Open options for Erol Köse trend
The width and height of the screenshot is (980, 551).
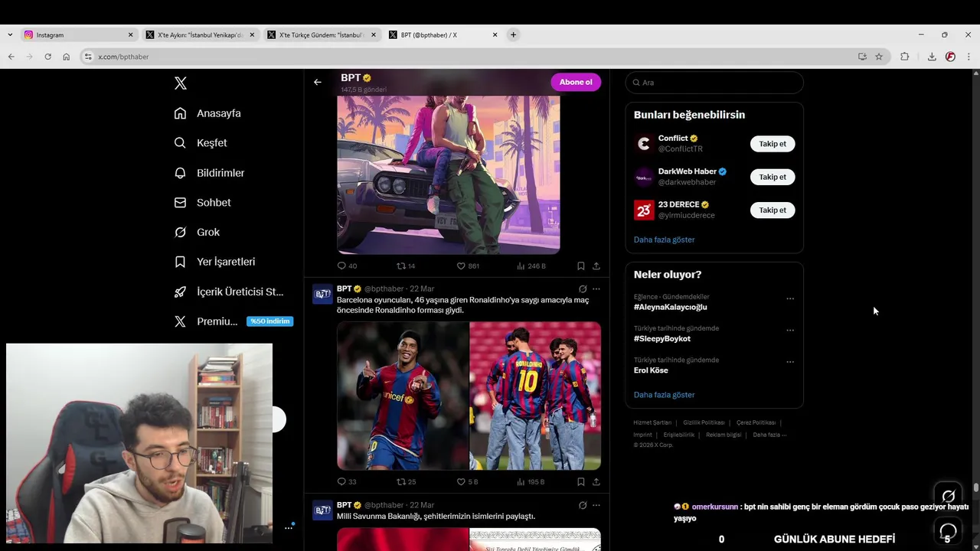pos(790,362)
